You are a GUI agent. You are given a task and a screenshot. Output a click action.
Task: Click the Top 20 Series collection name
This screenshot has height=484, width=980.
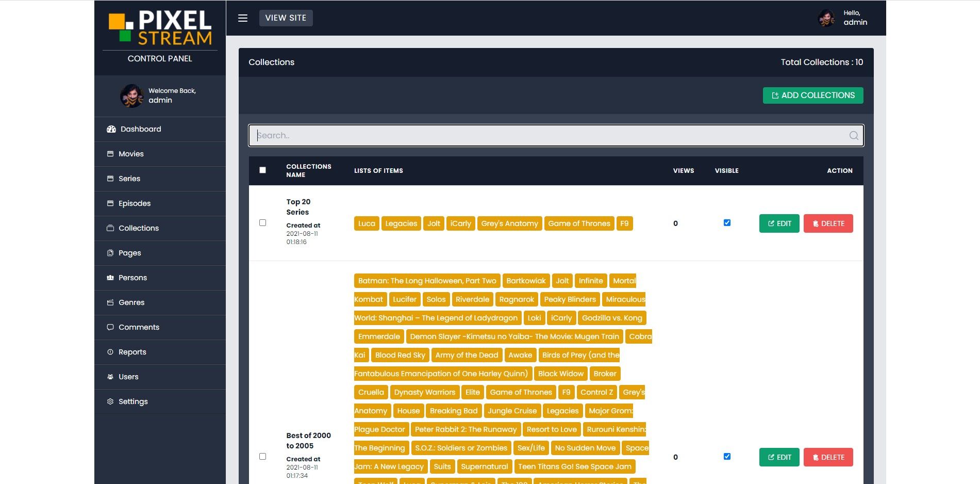click(x=298, y=207)
